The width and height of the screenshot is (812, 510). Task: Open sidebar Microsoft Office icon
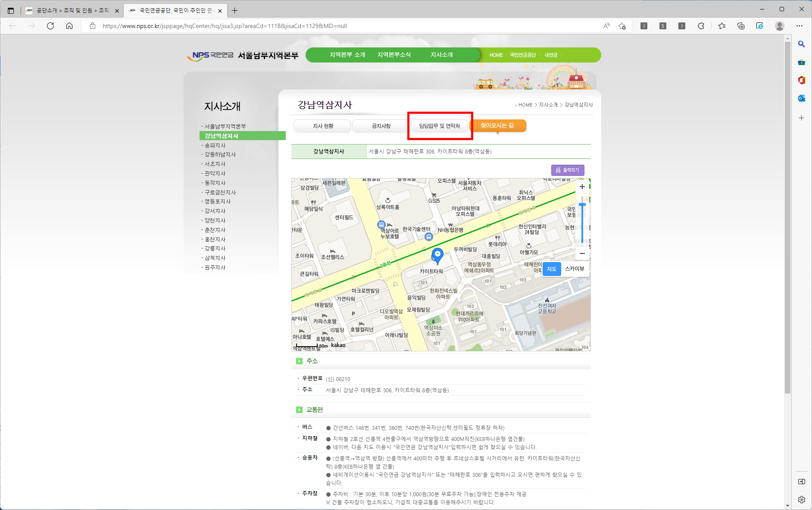point(801,80)
